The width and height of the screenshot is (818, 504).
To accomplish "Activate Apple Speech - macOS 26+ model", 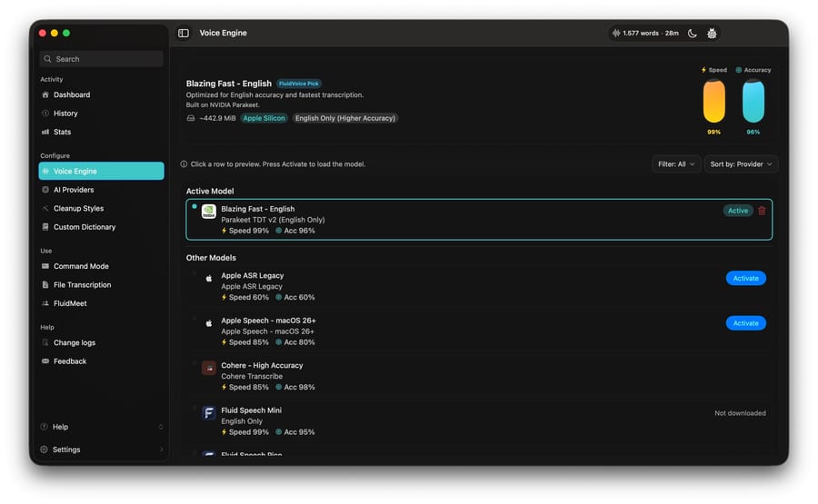I will tap(745, 323).
